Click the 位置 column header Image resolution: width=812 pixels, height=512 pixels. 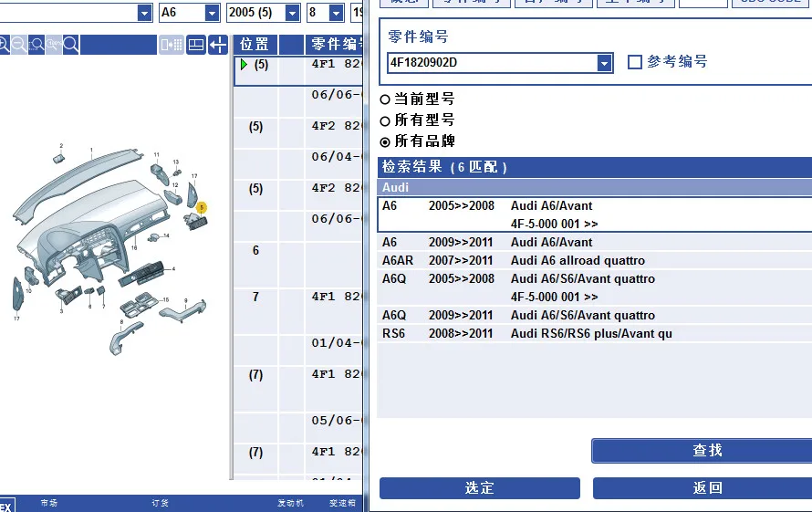[x=255, y=45]
